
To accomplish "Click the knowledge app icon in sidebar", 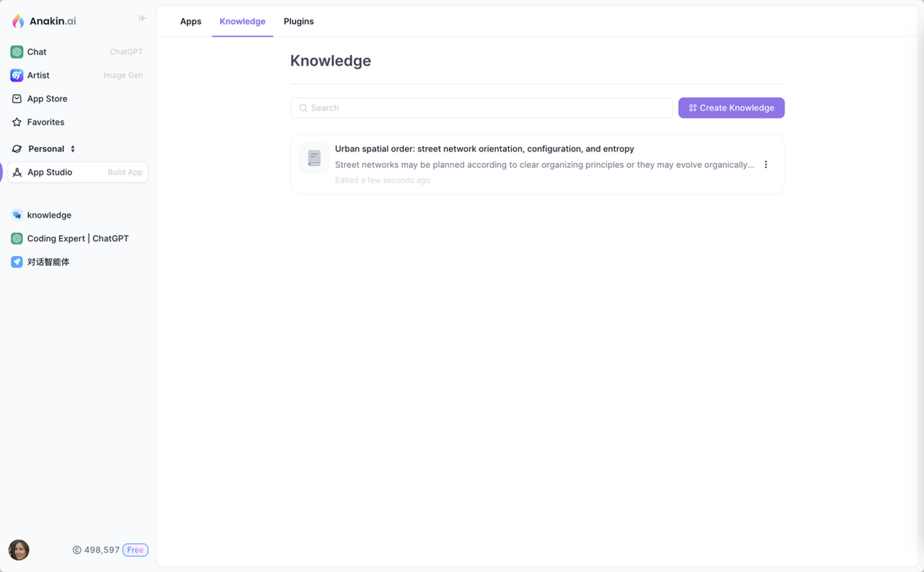I will point(17,215).
